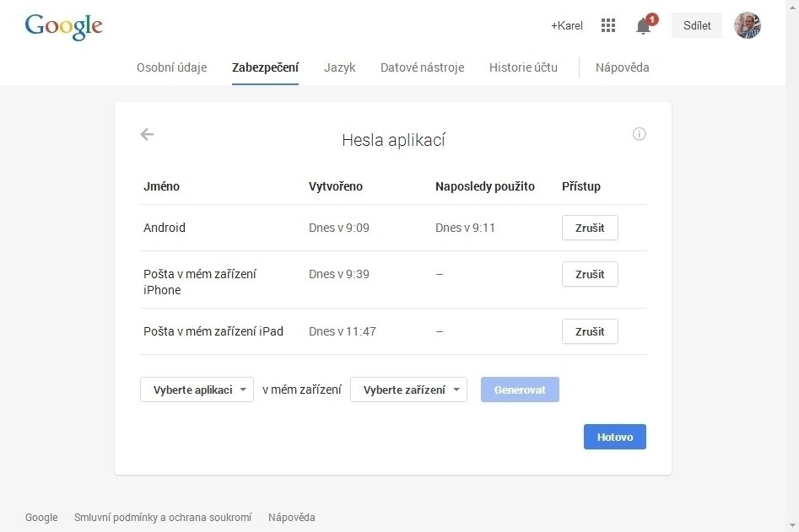Go back with the left arrow icon
This screenshot has height=532, width=799.
click(147, 134)
